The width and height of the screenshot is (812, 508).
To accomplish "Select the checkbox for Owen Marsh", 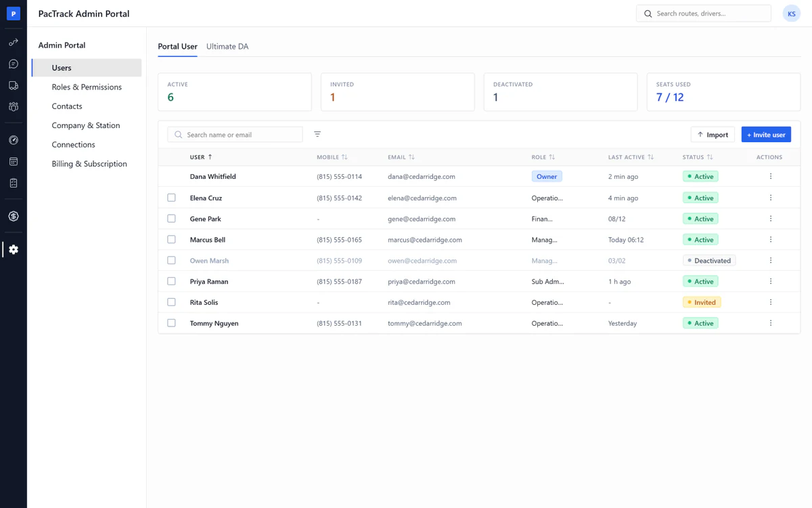I will pos(171,260).
